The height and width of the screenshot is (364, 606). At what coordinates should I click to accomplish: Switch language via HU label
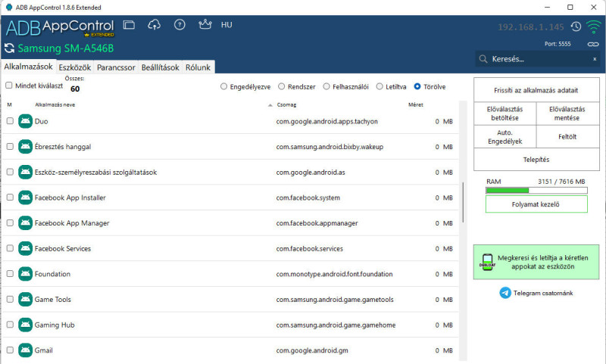[x=226, y=25]
